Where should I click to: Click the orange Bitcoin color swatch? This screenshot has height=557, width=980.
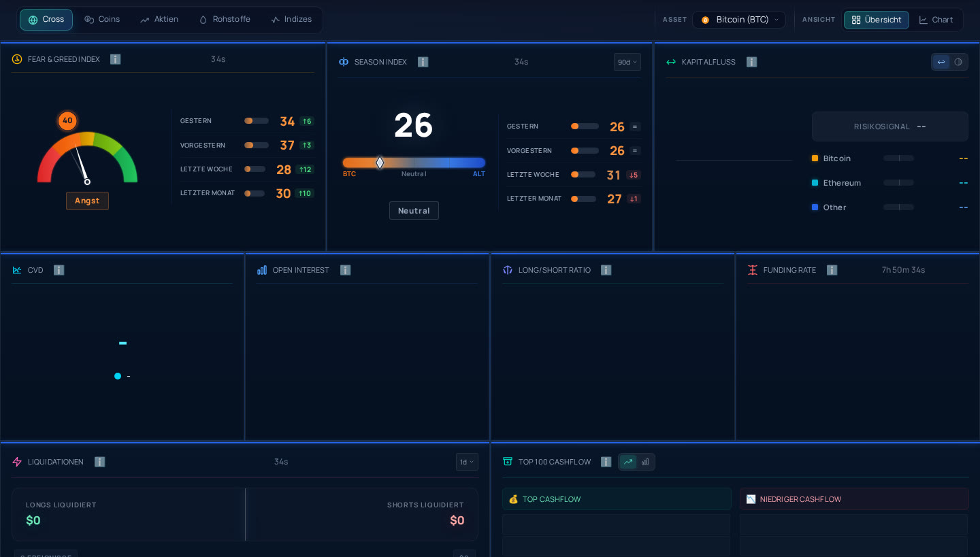[815, 158]
